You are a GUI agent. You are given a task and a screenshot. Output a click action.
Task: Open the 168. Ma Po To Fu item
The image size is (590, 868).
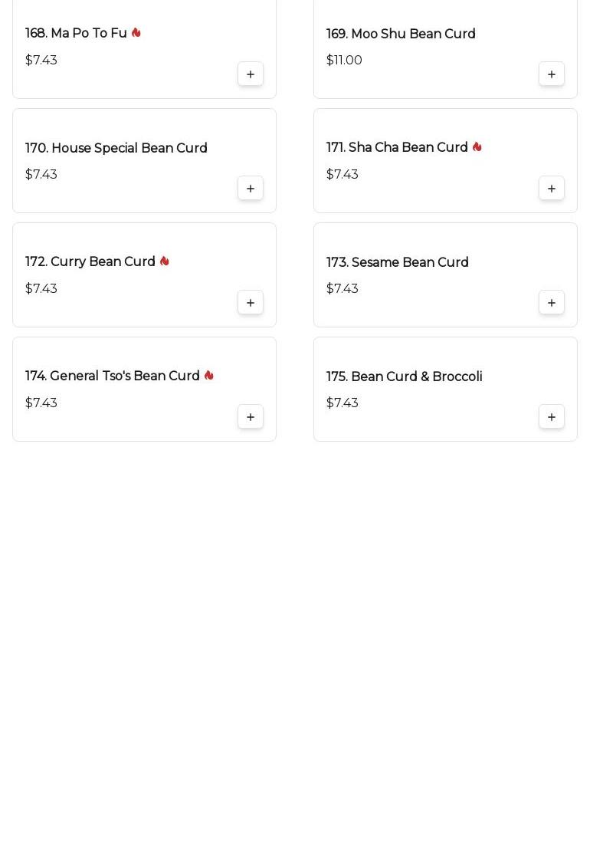coord(76,33)
